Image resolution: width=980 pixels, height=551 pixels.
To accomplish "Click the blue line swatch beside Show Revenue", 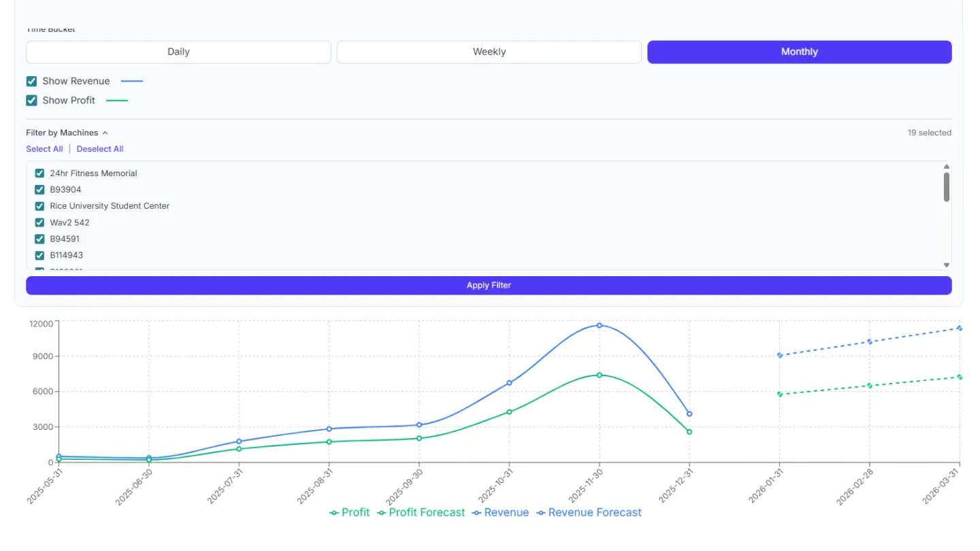I will (x=132, y=81).
